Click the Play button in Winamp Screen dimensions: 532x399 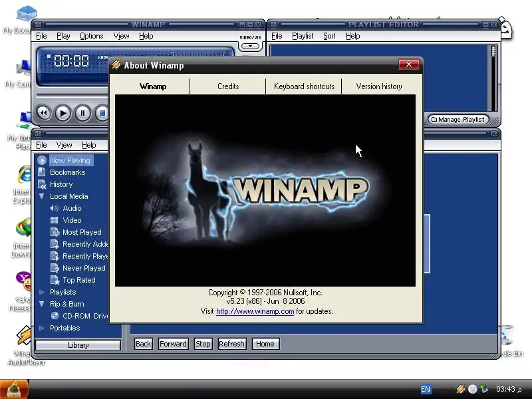click(63, 113)
